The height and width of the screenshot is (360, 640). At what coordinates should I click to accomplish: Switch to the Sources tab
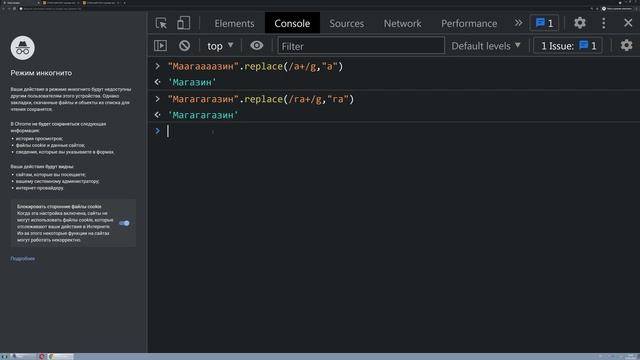coord(347,23)
